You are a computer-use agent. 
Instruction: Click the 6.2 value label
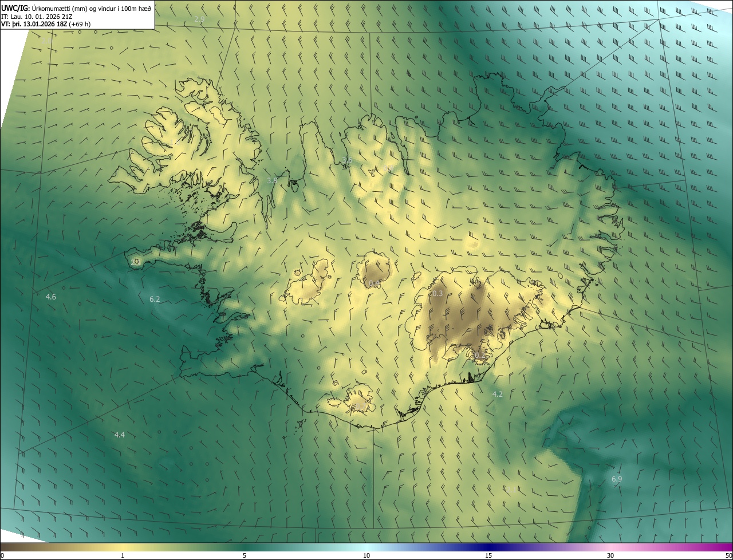click(x=155, y=299)
